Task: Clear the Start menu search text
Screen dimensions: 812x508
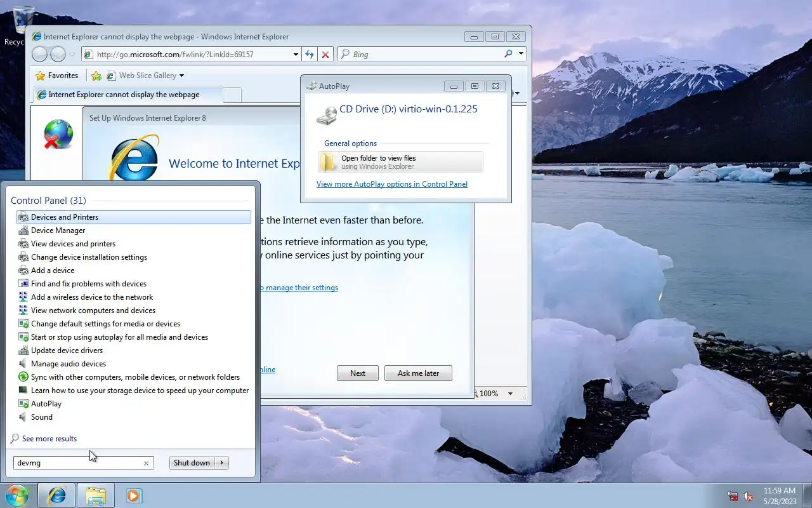Action: 146,463
